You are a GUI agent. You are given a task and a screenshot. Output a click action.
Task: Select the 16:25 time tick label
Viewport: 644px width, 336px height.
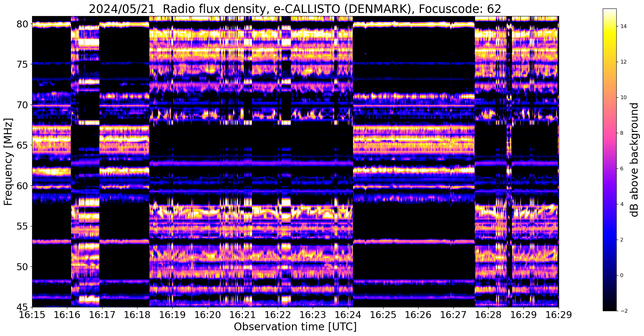coord(383,315)
